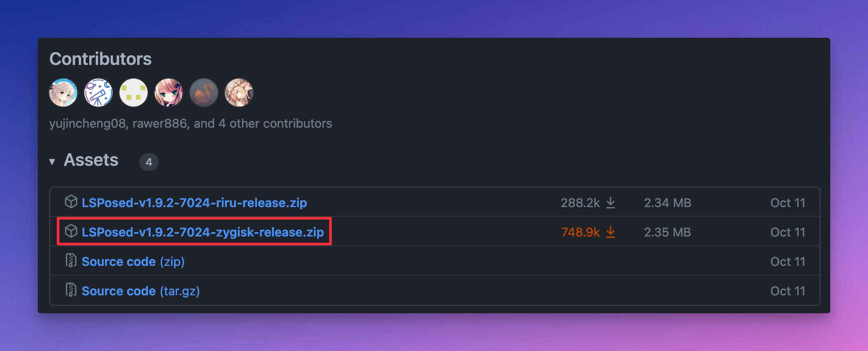Open telescope avatar contributor profile
Screen dimensions: 868x351
pyautogui.click(x=98, y=93)
